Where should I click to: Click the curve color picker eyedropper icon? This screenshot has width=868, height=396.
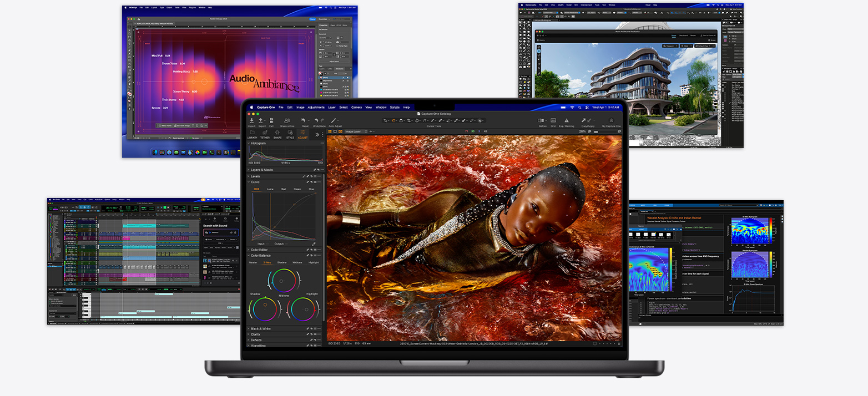click(314, 244)
